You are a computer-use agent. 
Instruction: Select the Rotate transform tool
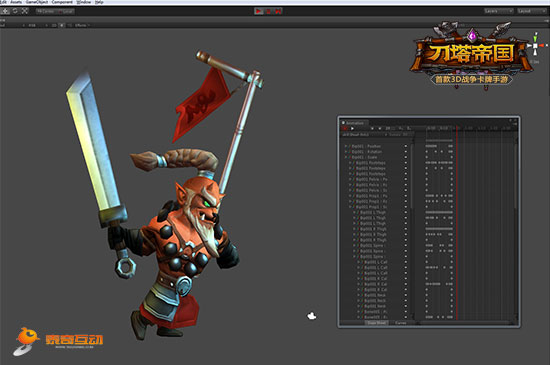pos(15,11)
